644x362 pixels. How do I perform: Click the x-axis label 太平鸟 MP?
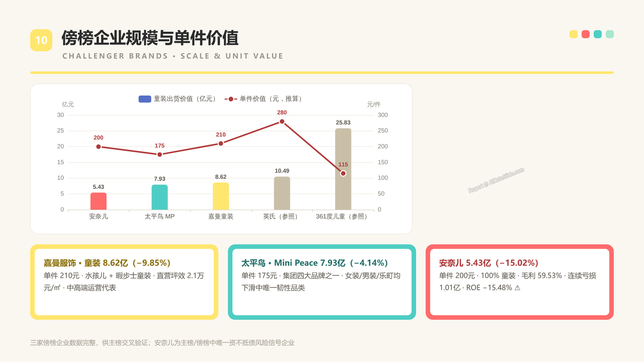[159, 216]
